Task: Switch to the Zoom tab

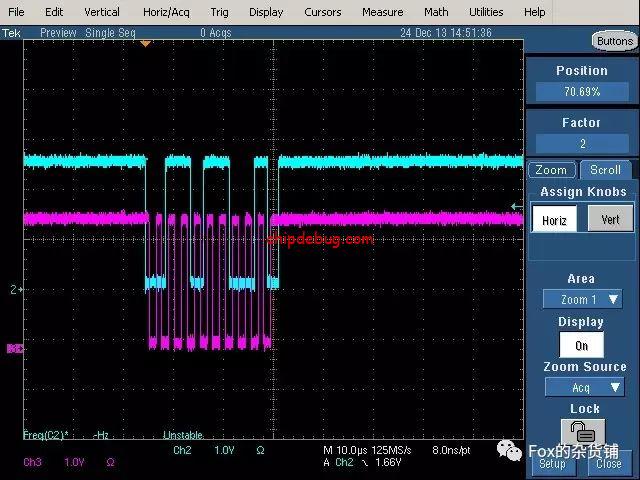Action: click(x=551, y=170)
